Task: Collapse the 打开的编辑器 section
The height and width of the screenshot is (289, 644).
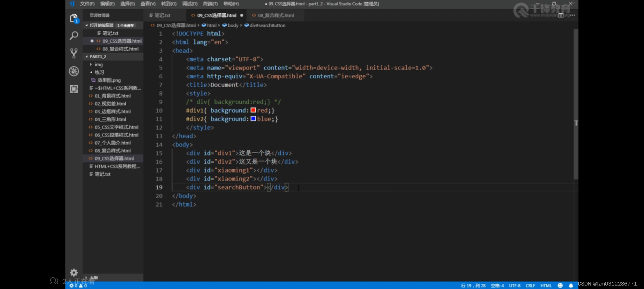Action: 86,25
